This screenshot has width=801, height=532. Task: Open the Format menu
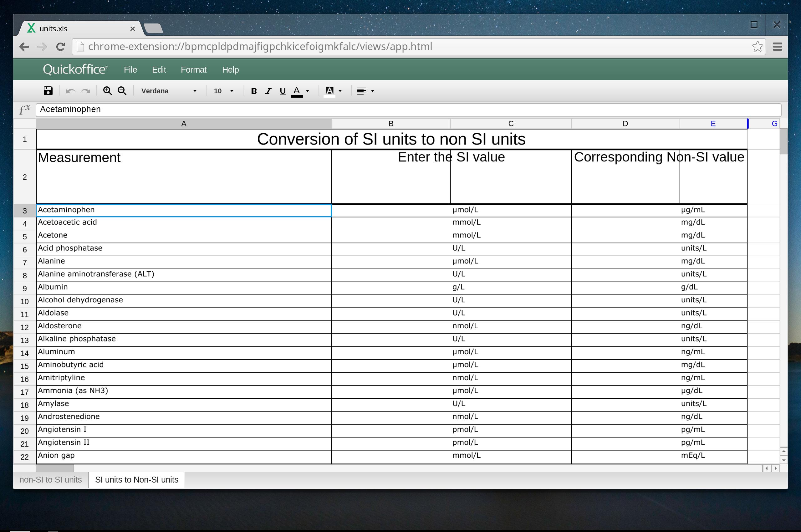[193, 69]
